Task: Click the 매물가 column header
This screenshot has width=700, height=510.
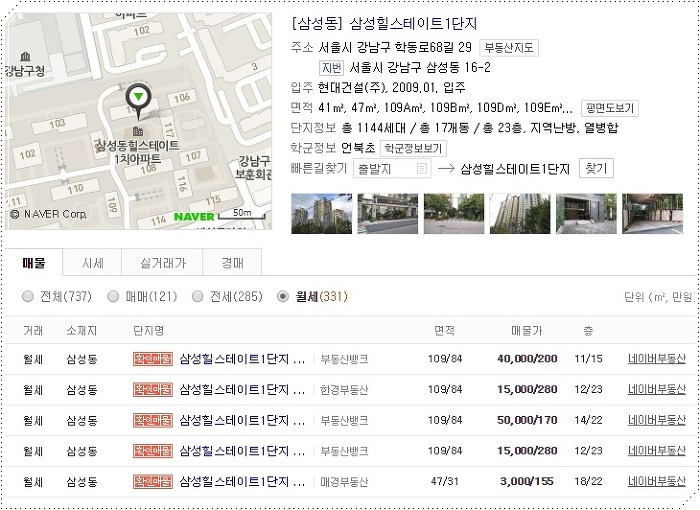Action: point(527,330)
